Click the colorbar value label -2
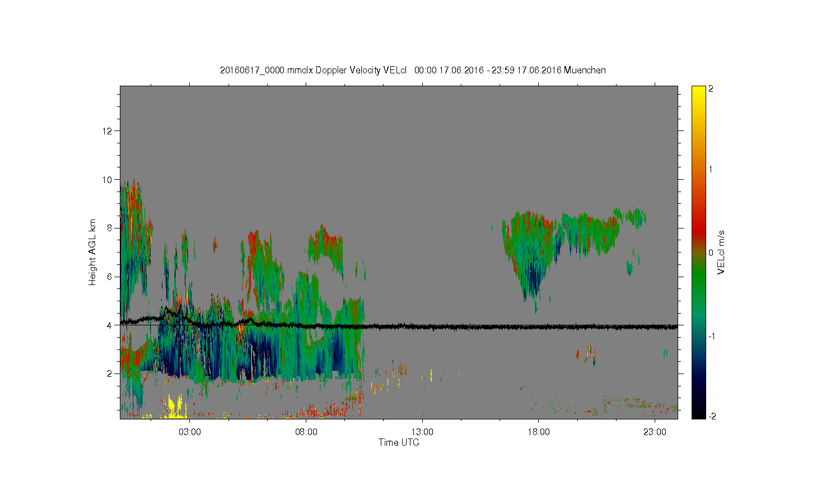840x504 pixels. pos(713,417)
